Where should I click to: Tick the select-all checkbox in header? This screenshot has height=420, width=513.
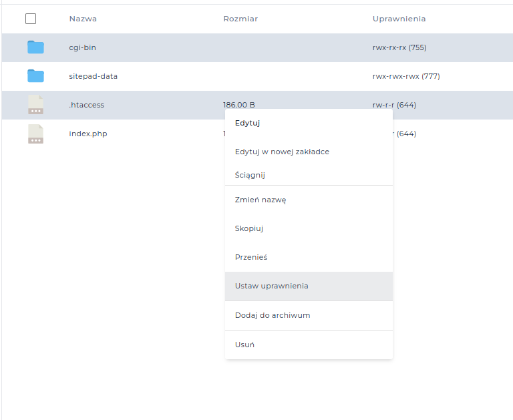[31, 19]
